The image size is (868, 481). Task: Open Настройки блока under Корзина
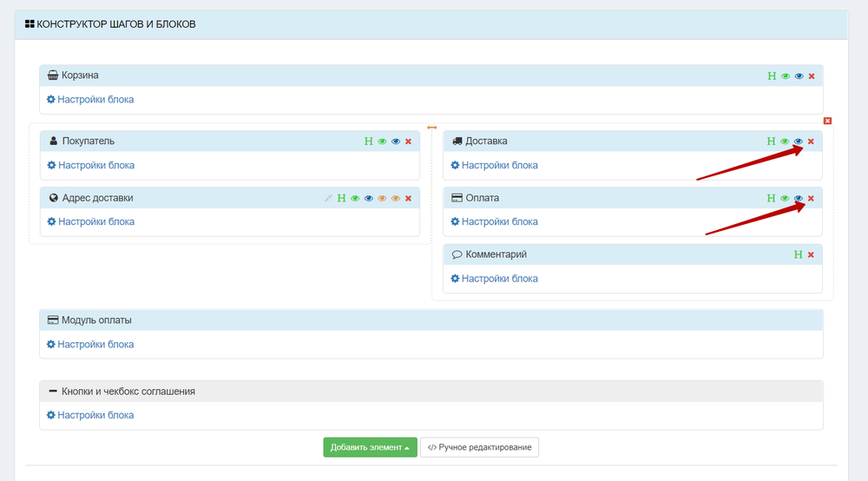click(90, 100)
